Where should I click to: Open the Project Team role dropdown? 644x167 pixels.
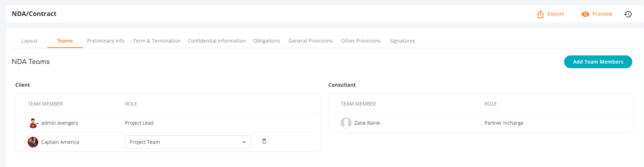coord(188,142)
